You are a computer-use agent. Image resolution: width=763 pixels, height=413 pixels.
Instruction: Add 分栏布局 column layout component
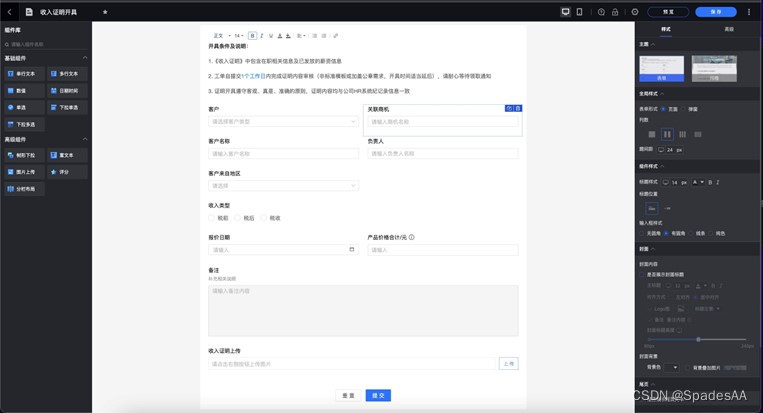pos(24,189)
